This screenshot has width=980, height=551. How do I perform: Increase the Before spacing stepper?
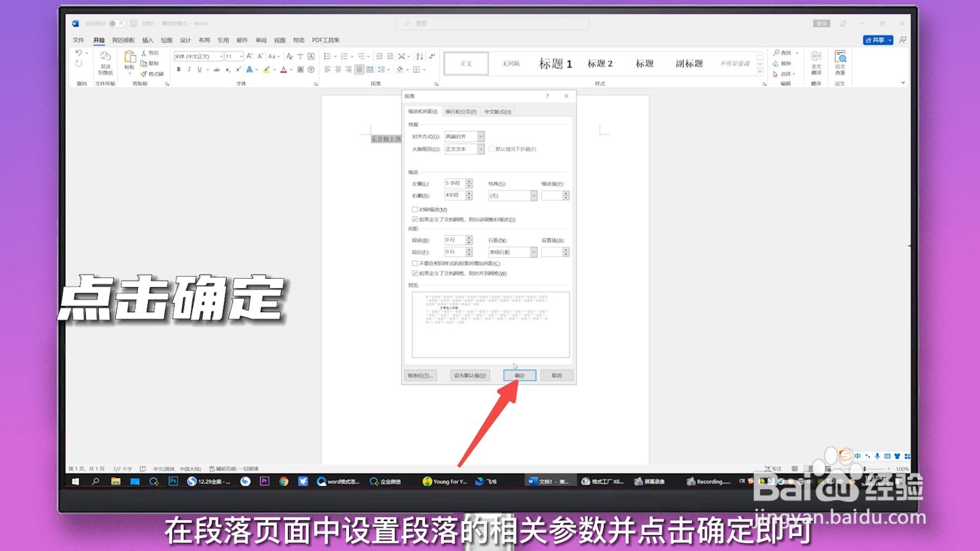[x=469, y=238]
